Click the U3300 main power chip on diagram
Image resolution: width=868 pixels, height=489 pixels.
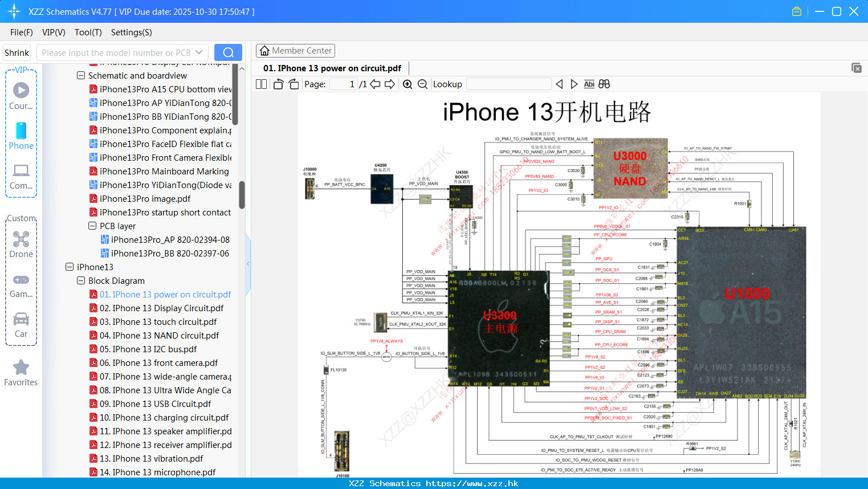[x=499, y=328]
